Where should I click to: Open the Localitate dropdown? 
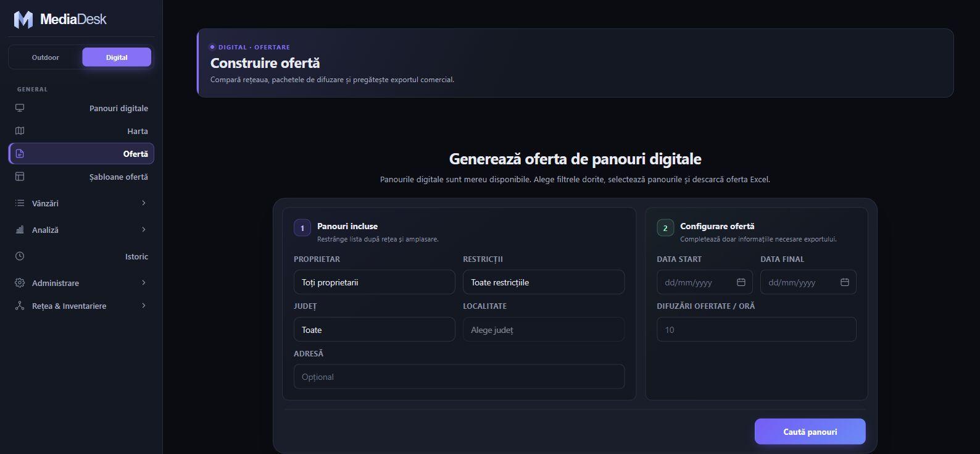coord(544,330)
